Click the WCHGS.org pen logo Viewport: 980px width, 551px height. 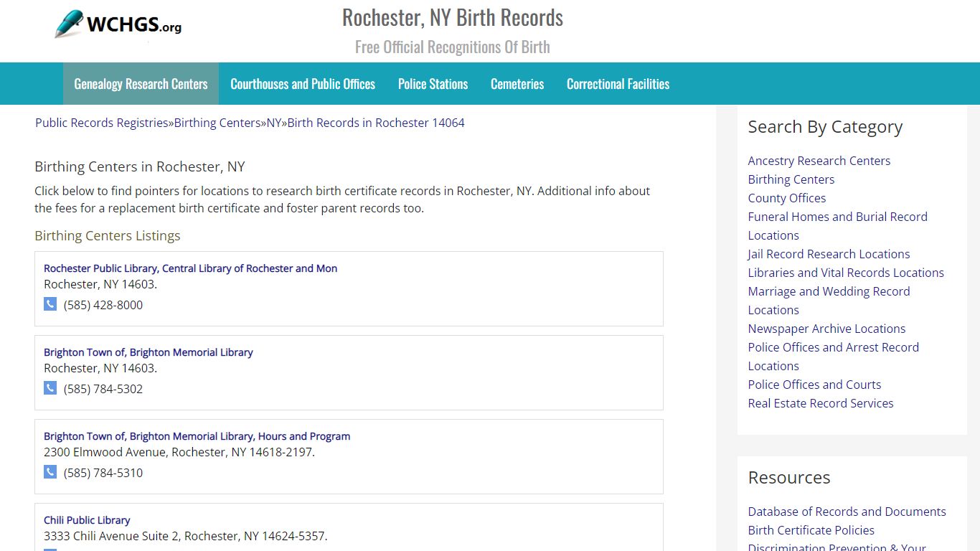118,24
